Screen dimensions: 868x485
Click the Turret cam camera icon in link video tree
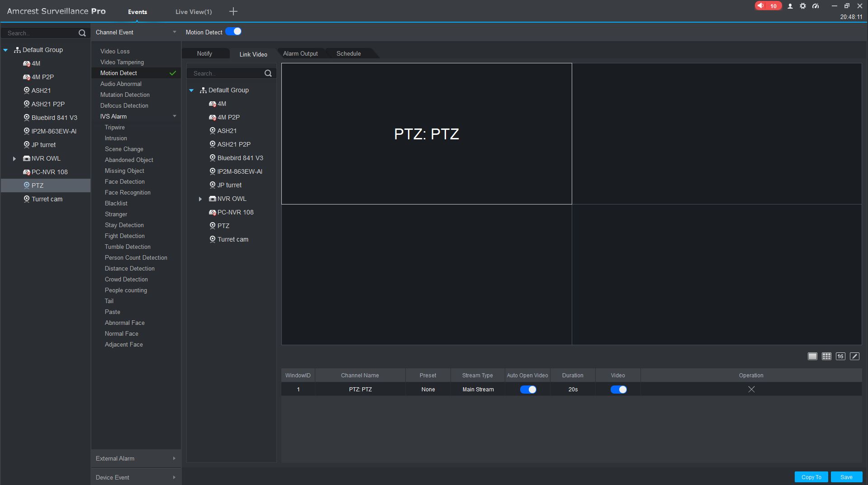click(x=213, y=239)
